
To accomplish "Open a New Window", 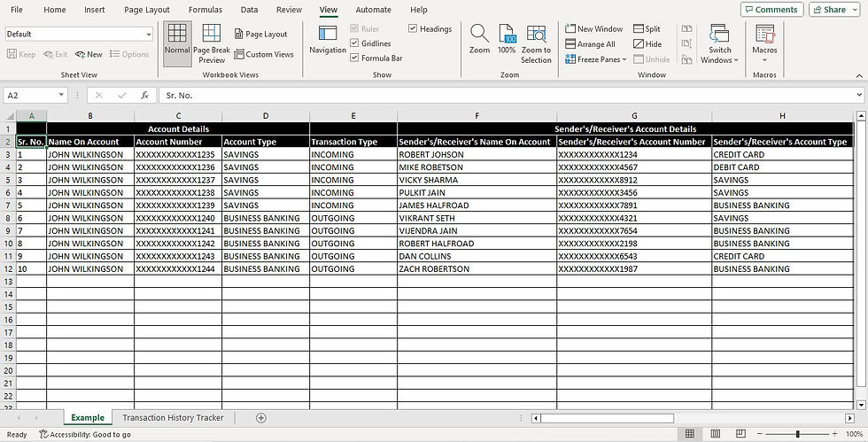I will (x=594, y=29).
